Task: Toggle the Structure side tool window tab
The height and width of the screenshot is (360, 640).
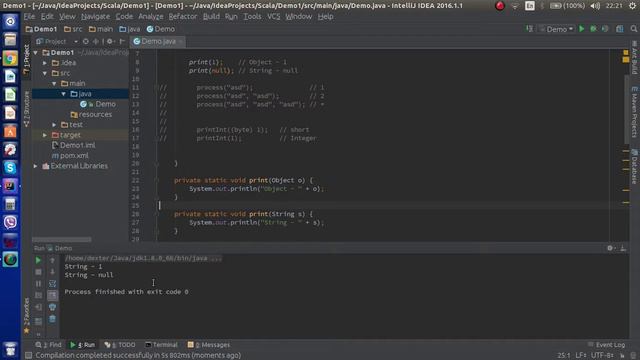Action: coord(27,109)
